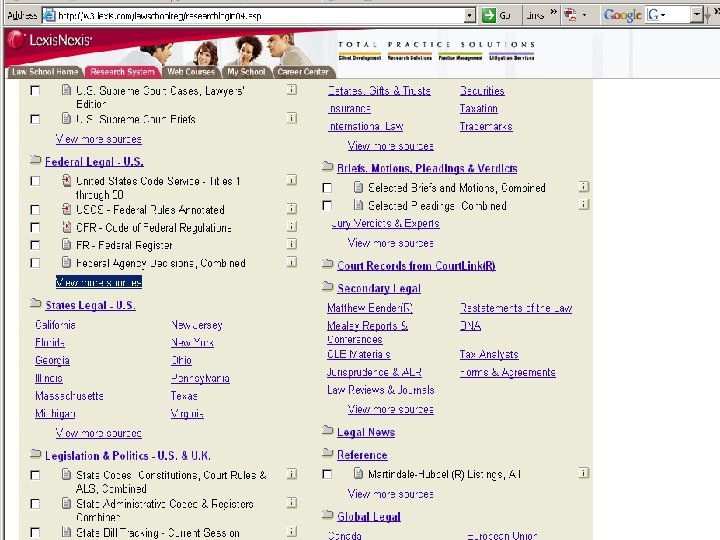Open info icon for Selected Briefs and Motions
The height and width of the screenshot is (540, 720).
tap(584, 186)
